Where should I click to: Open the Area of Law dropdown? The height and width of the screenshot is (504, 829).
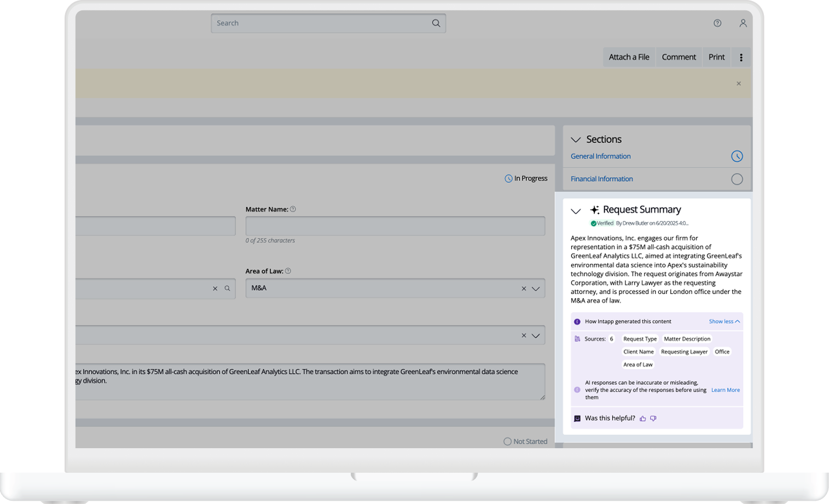(x=536, y=288)
